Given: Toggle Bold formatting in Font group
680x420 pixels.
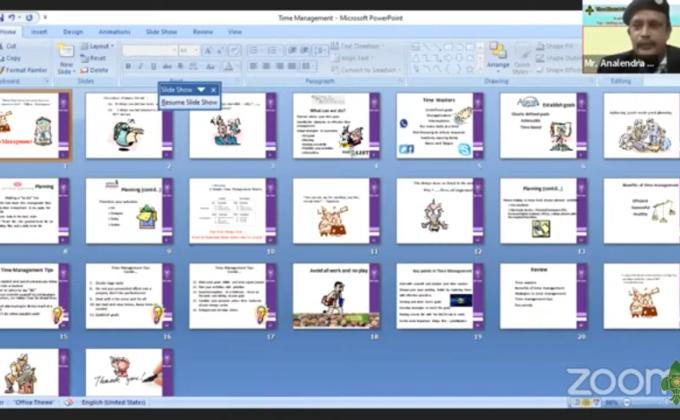Looking at the screenshot, I should tap(129, 66).
